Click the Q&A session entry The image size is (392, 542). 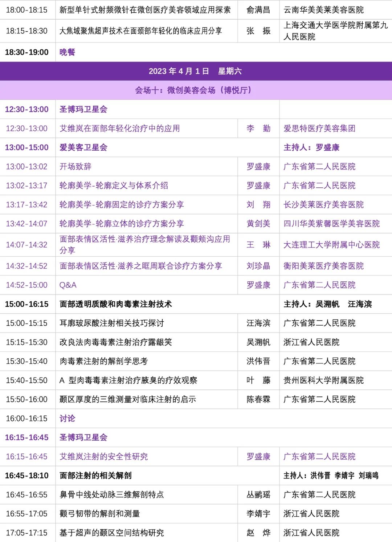coord(68,285)
